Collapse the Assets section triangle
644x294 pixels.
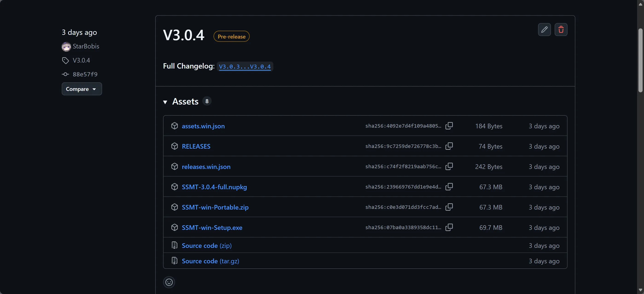[x=165, y=102]
